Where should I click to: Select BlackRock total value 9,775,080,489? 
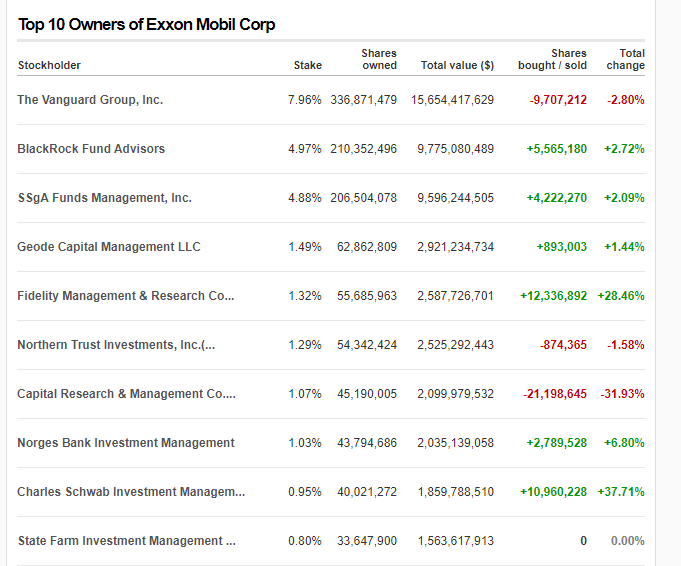[456, 149]
